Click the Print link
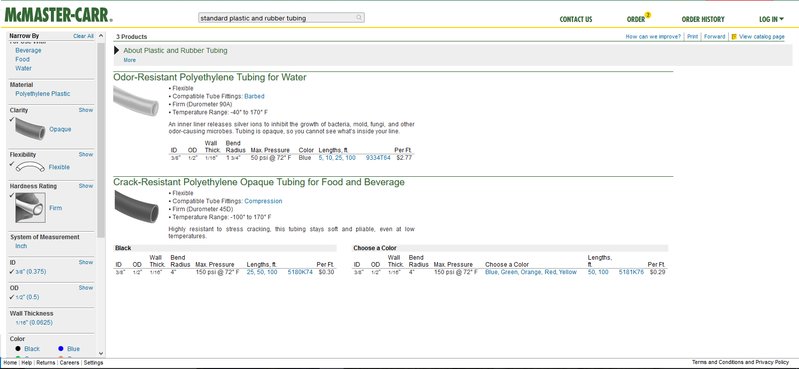 [692, 37]
